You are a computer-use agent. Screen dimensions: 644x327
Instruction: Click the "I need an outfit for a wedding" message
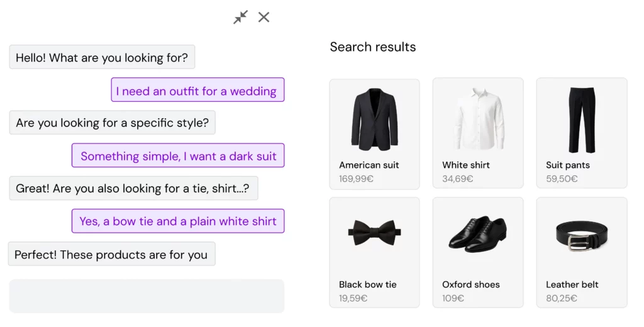tap(197, 91)
